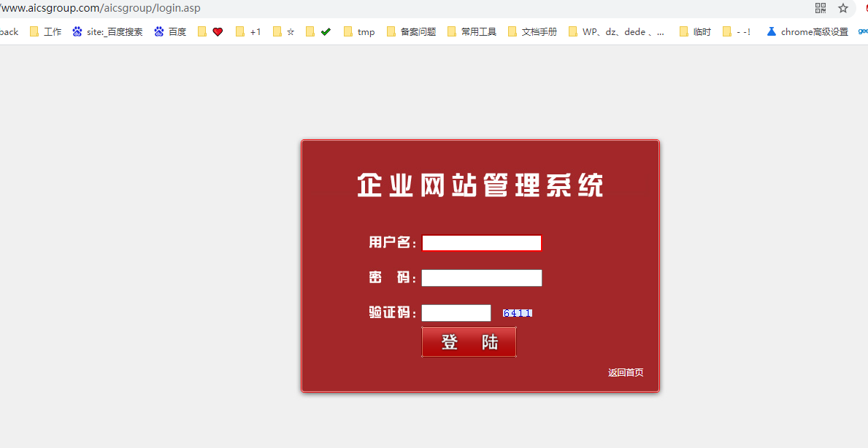Image resolution: width=868 pixels, height=448 pixels.
Task: Follow the 返回首页 link
Action: [626, 373]
